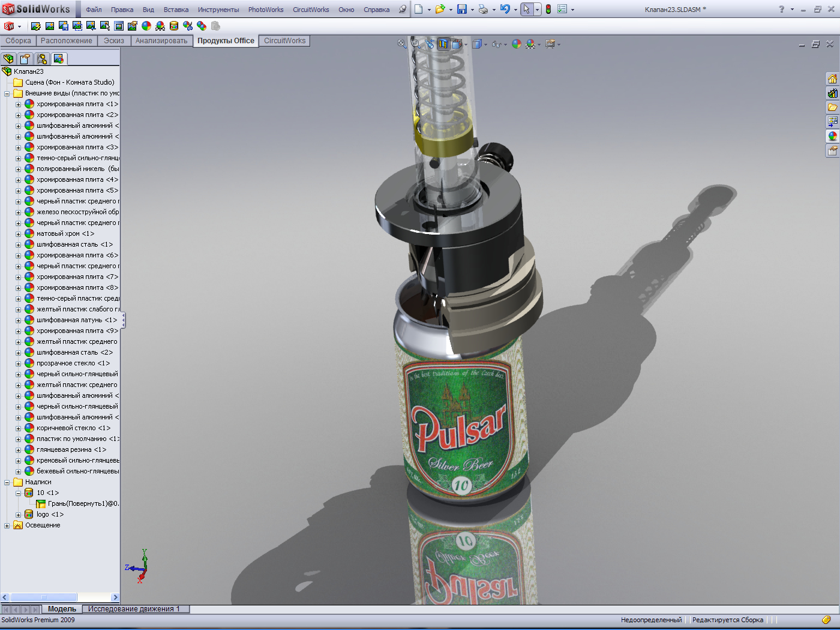840x630 pixels.
Task: Click the Cut Appearance scissors icon
Action: pyautogui.click(x=188, y=26)
